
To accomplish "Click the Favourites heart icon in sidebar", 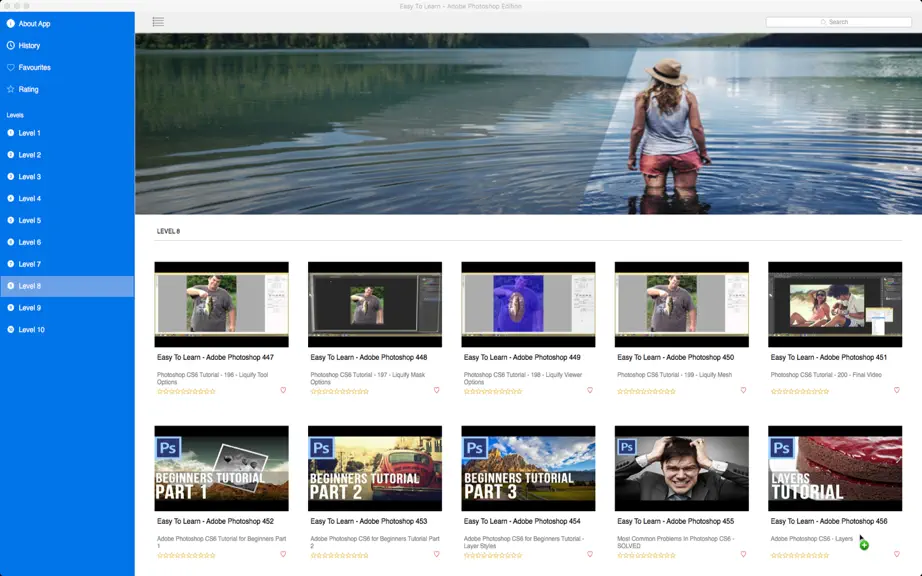I will pos(11,68).
